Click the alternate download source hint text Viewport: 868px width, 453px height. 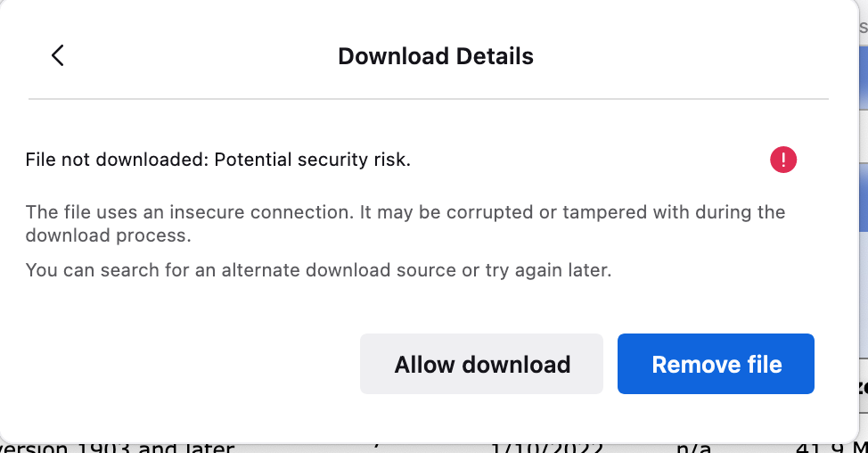(x=318, y=270)
